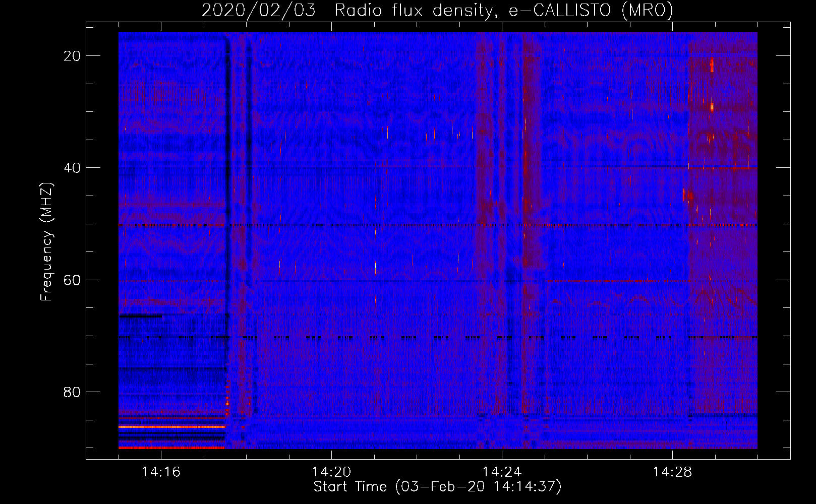Click the 14:16 time tick label
This screenshot has width=816, height=504.
pyautogui.click(x=161, y=472)
